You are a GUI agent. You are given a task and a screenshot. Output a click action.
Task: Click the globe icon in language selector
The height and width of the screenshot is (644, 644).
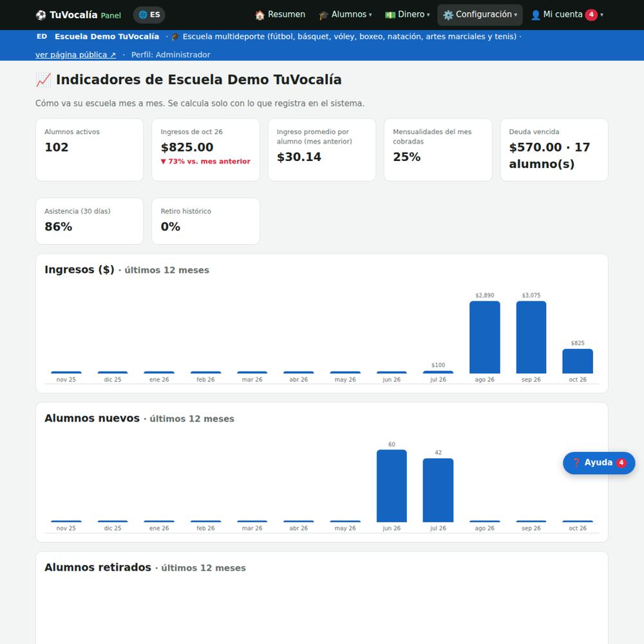(142, 15)
